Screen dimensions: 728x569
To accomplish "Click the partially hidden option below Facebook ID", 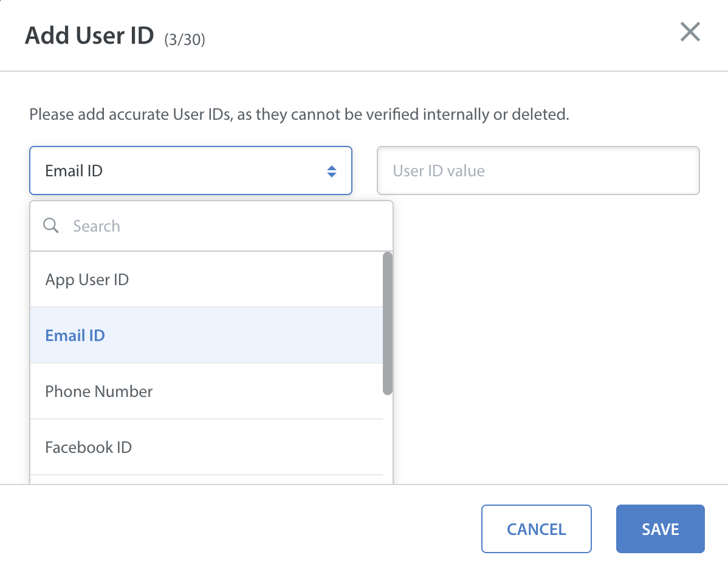I will click(207, 480).
